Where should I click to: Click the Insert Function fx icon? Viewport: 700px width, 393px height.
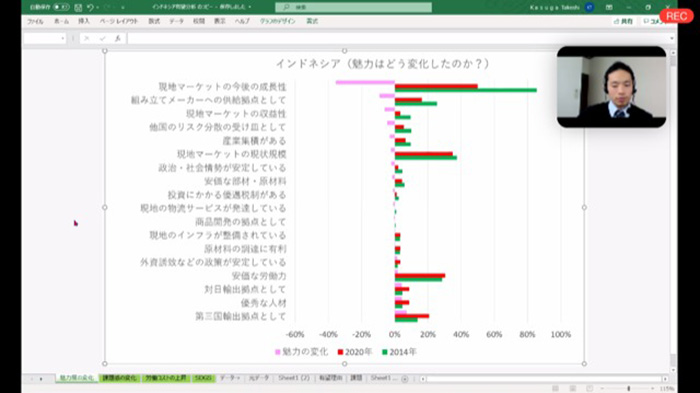pyautogui.click(x=118, y=38)
